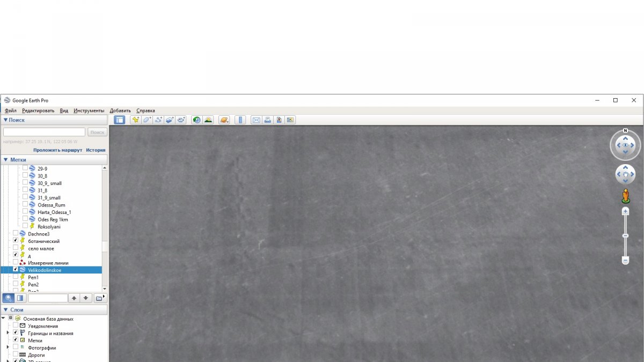Click the Поиск search button

pos(97,132)
